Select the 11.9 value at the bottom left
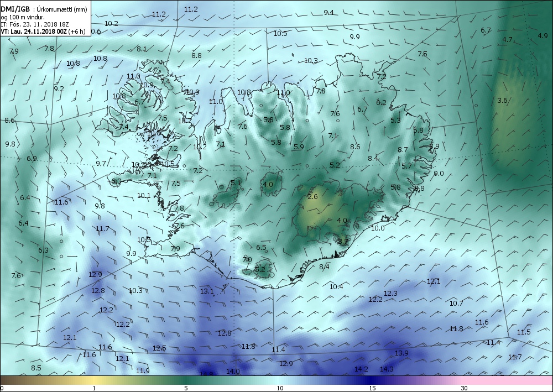The height and width of the screenshot is (392, 553). pos(143,371)
